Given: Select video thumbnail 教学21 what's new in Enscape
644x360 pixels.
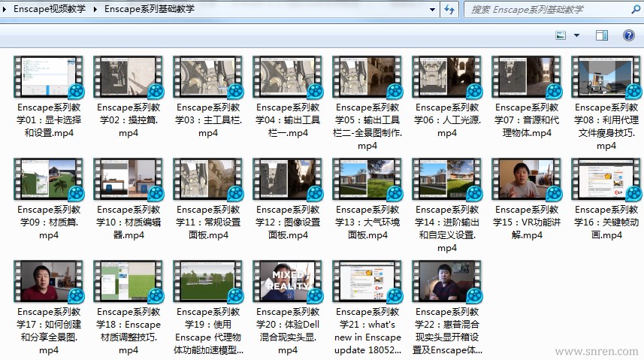Looking at the screenshot, I should click(367, 282).
